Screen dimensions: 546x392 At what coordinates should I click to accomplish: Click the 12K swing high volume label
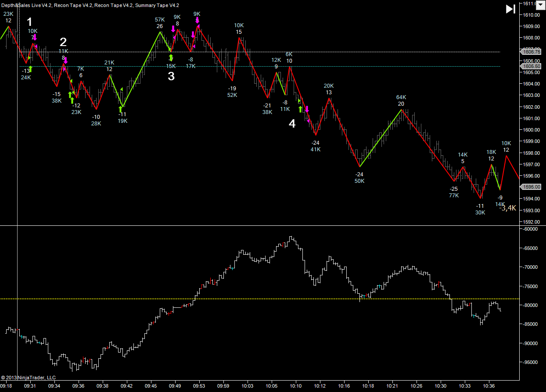tap(276, 60)
